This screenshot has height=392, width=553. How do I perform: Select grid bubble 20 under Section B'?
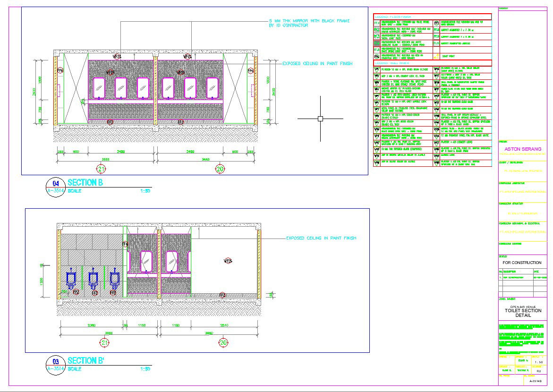pyautogui.click(x=221, y=342)
